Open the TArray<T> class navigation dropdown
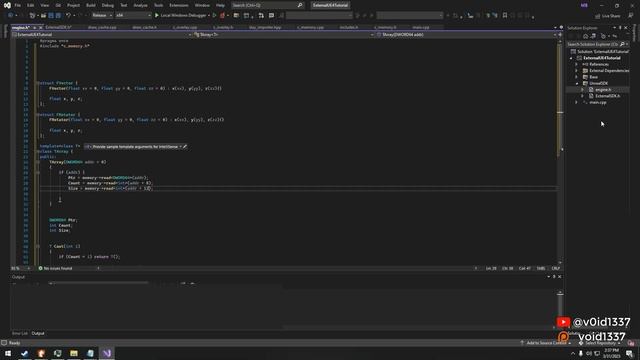The height and width of the screenshot is (360, 640). pyautogui.click(x=284, y=35)
